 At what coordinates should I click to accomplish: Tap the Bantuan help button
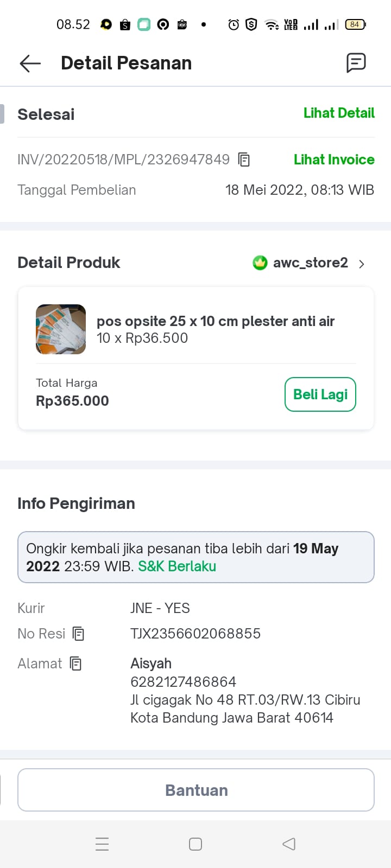pyautogui.click(x=196, y=790)
